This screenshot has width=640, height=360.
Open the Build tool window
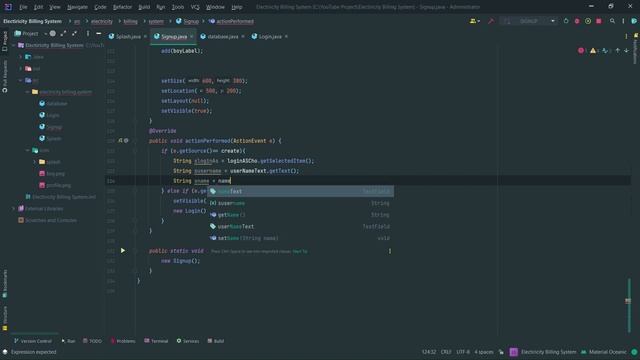pyautogui.click(x=216, y=341)
